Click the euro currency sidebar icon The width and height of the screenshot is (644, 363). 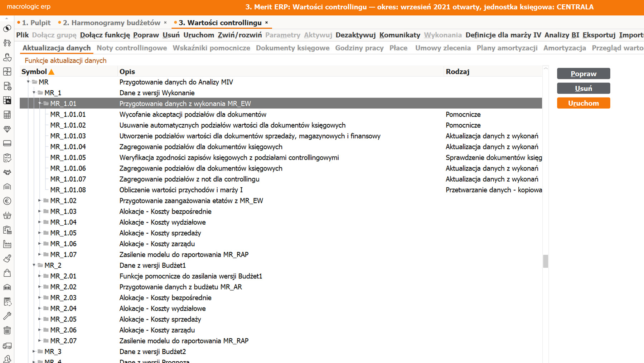(7, 201)
